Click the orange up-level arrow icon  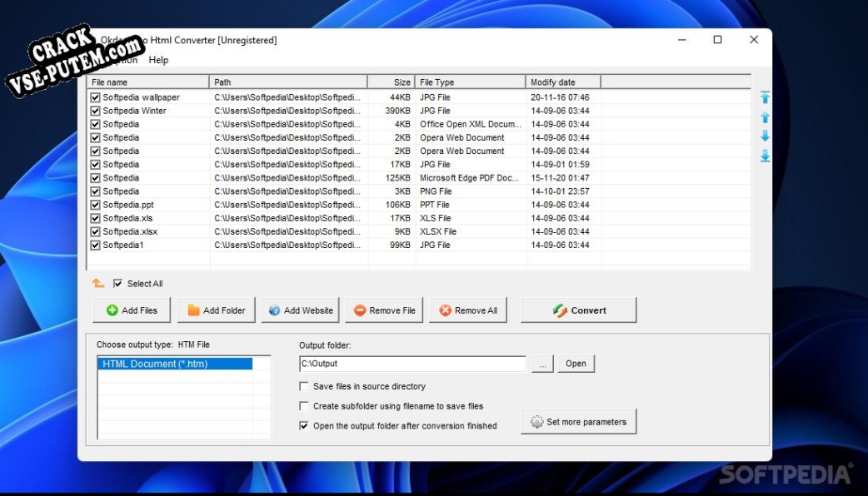pos(98,284)
